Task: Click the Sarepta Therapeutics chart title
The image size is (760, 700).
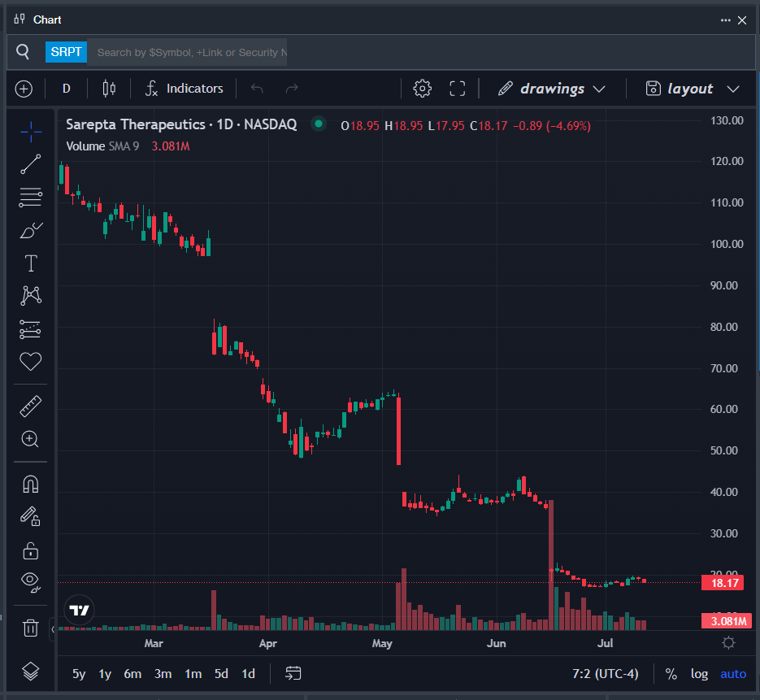Action: [181, 124]
